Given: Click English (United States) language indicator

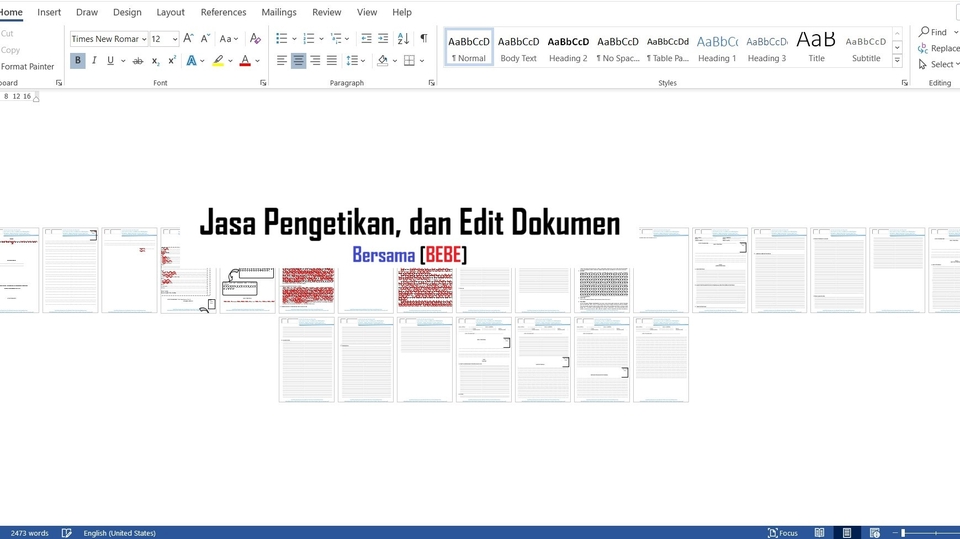Looking at the screenshot, I should [x=119, y=533].
